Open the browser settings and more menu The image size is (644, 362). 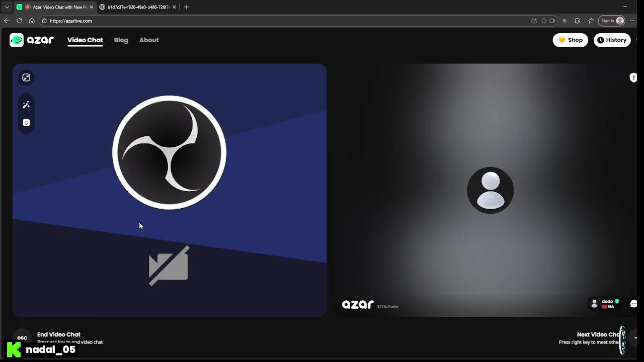[x=632, y=21]
